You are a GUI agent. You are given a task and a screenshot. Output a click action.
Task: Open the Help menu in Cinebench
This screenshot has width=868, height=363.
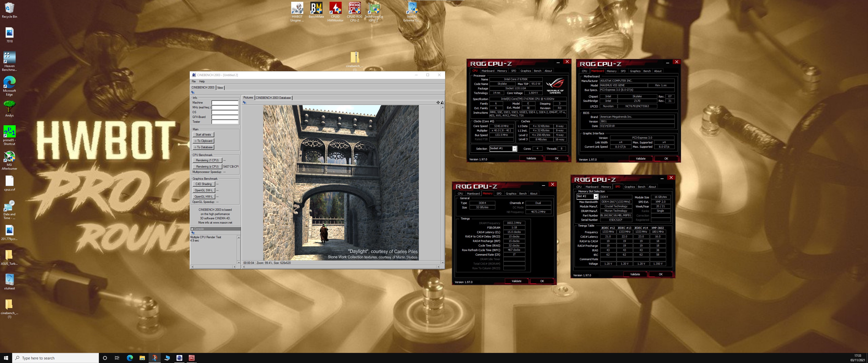click(202, 81)
